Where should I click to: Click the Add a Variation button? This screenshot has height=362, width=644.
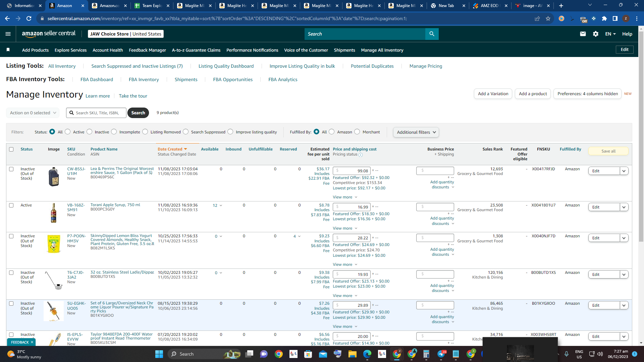coord(493,94)
